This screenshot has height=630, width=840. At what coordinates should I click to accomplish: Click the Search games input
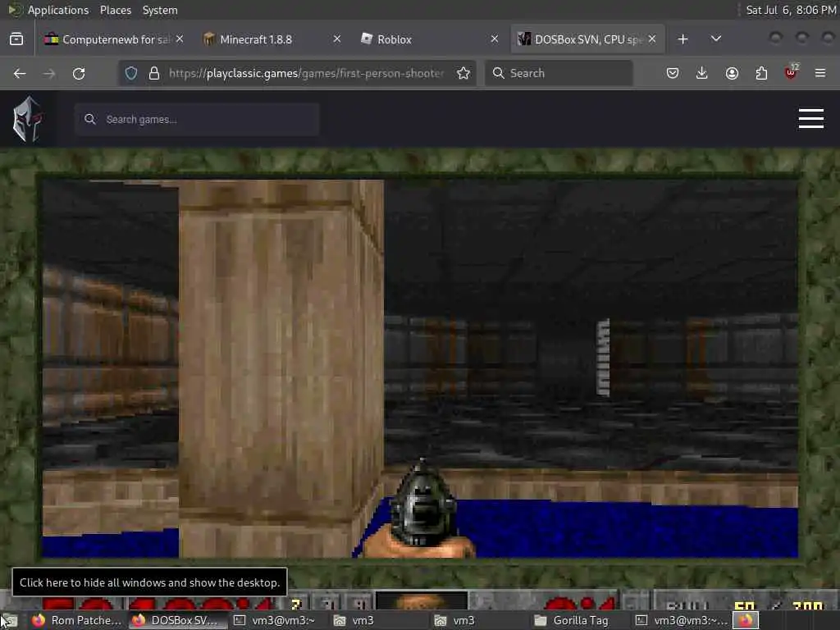tap(197, 119)
